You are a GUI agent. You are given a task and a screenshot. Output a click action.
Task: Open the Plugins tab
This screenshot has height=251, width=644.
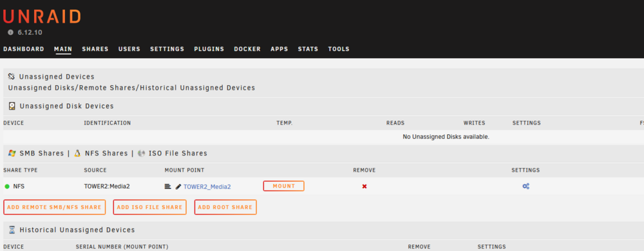(209, 49)
